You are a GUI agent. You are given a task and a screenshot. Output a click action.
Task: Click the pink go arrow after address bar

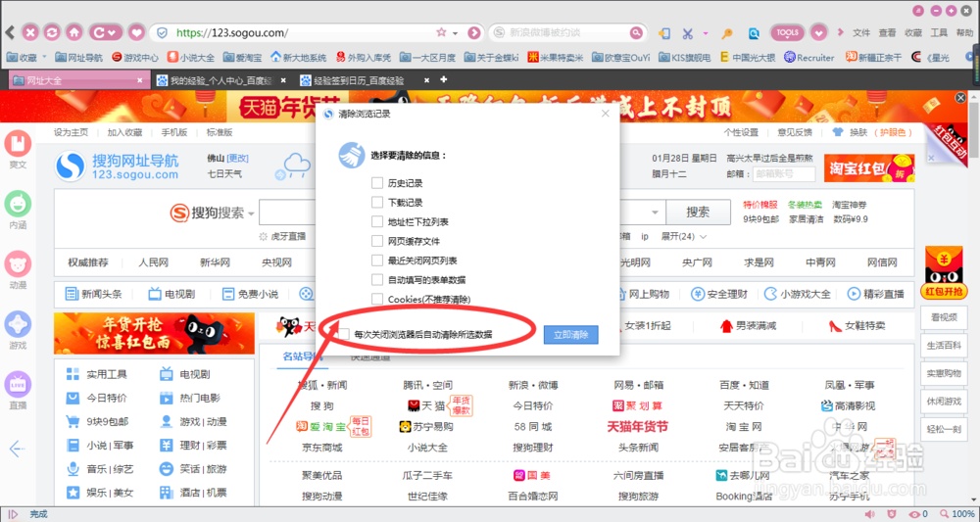[x=474, y=32]
